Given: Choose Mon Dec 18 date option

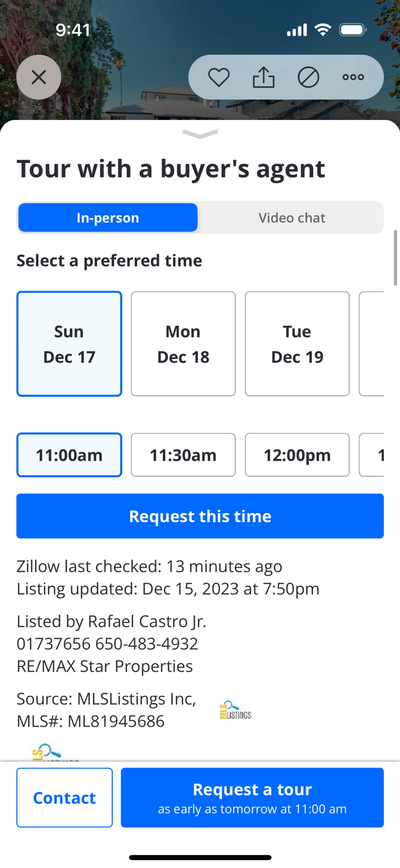Looking at the screenshot, I should 183,344.
